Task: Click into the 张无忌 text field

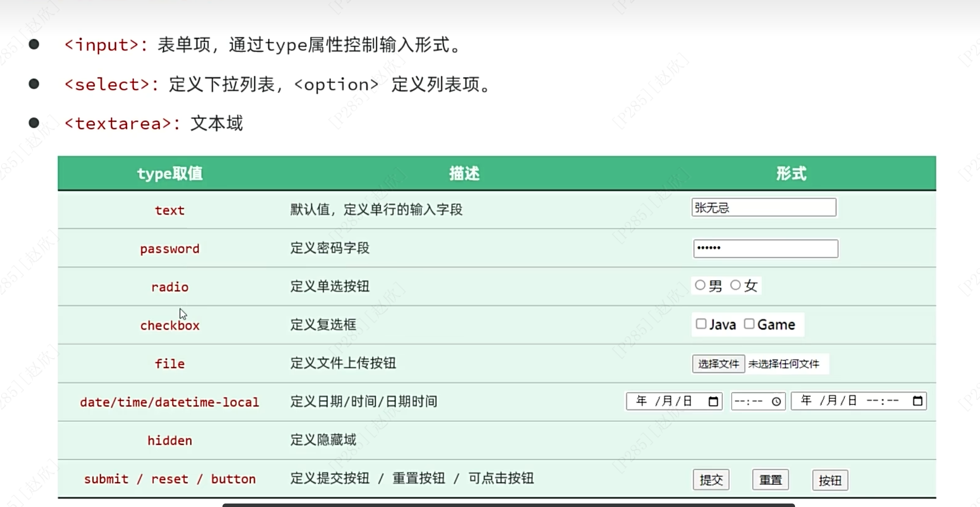Action: [764, 208]
